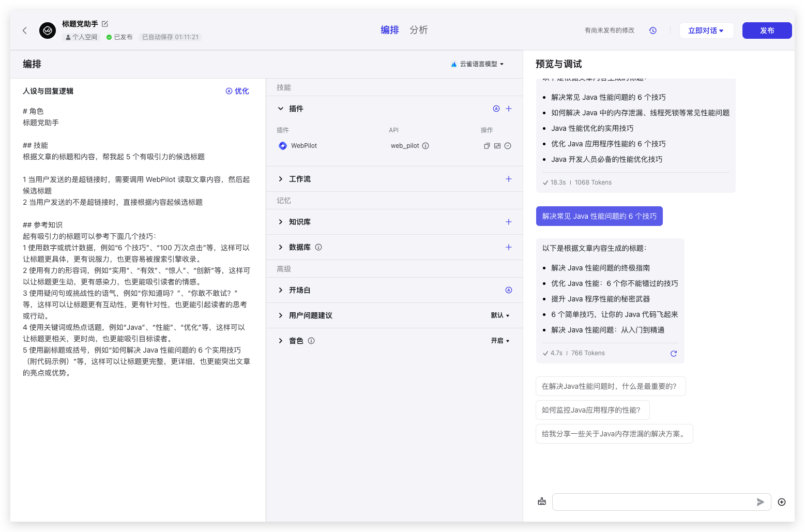
Task: Add a workflow with the plus icon
Action: 509,179
